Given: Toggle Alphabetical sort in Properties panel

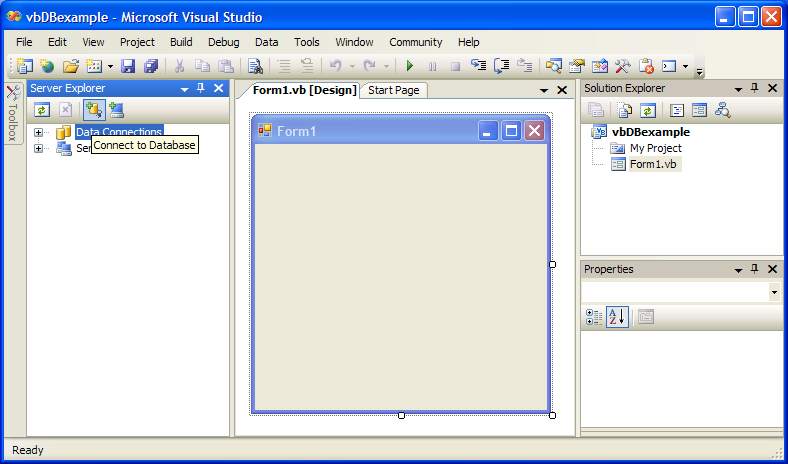Looking at the screenshot, I should [x=617, y=317].
